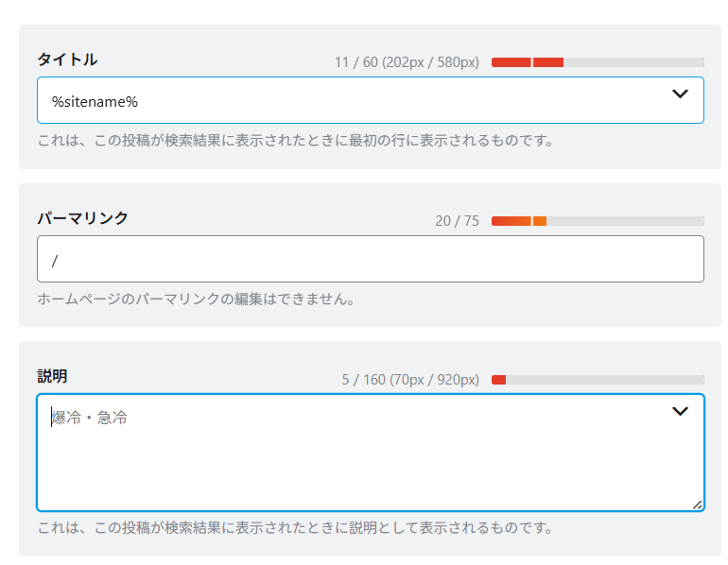Click the 20 / 75 permalink character counter
Viewport: 728px width, 565px height.
457,221
